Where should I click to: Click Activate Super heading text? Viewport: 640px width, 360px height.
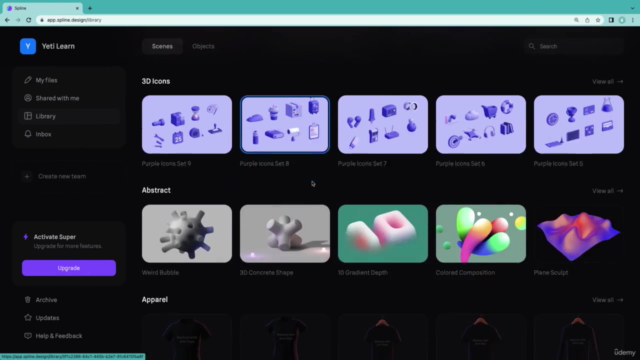(55, 237)
